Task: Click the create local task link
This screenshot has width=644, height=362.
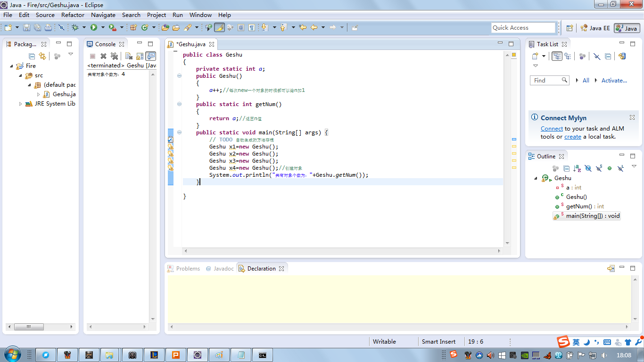Action: 573,137
